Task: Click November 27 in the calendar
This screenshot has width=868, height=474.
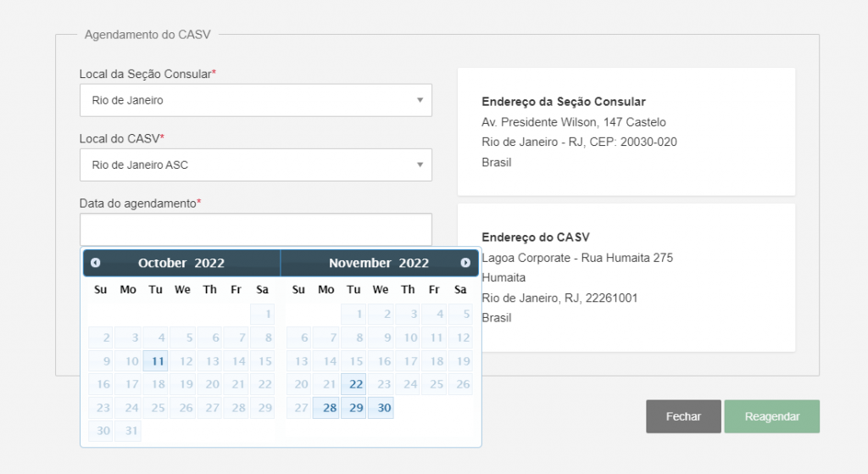Action: tap(299, 408)
